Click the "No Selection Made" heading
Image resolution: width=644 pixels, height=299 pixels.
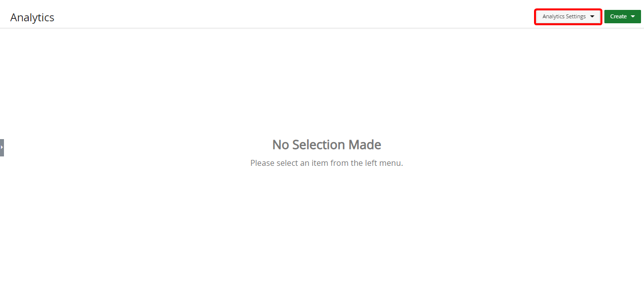pos(326,145)
